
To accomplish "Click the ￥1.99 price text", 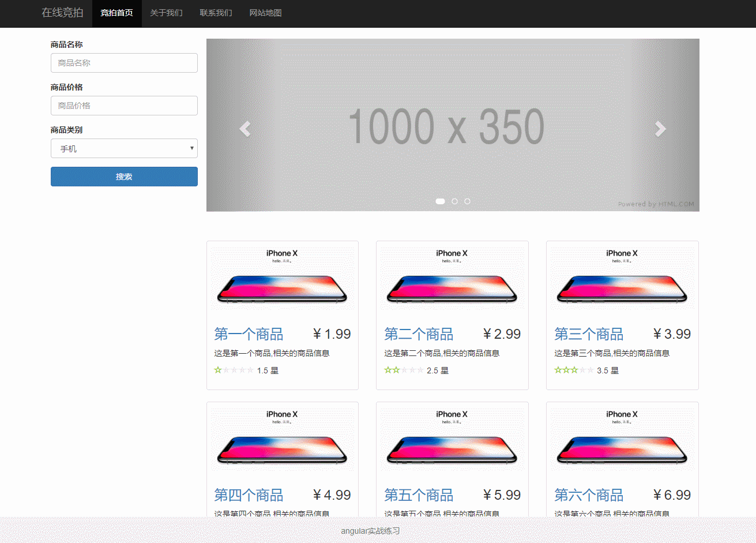I will point(332,334).
